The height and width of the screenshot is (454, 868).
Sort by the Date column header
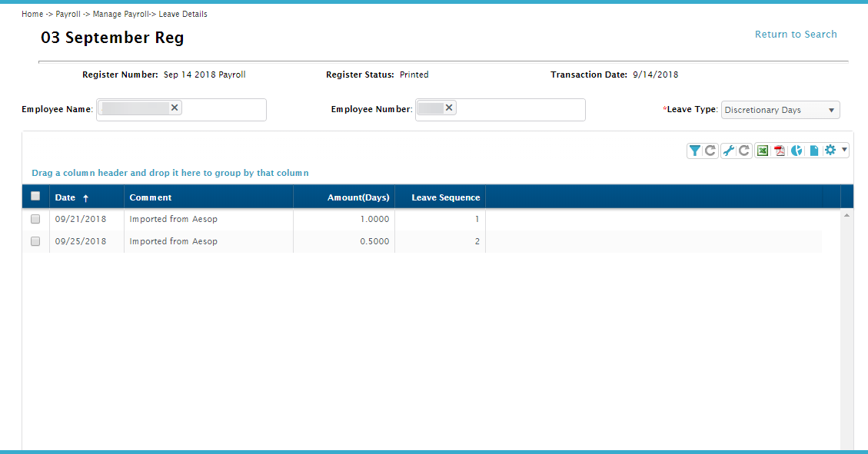(65, 197)
